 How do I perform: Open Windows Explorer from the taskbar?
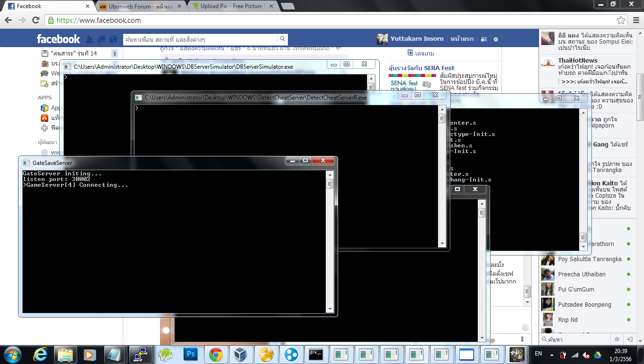[65, 354]
